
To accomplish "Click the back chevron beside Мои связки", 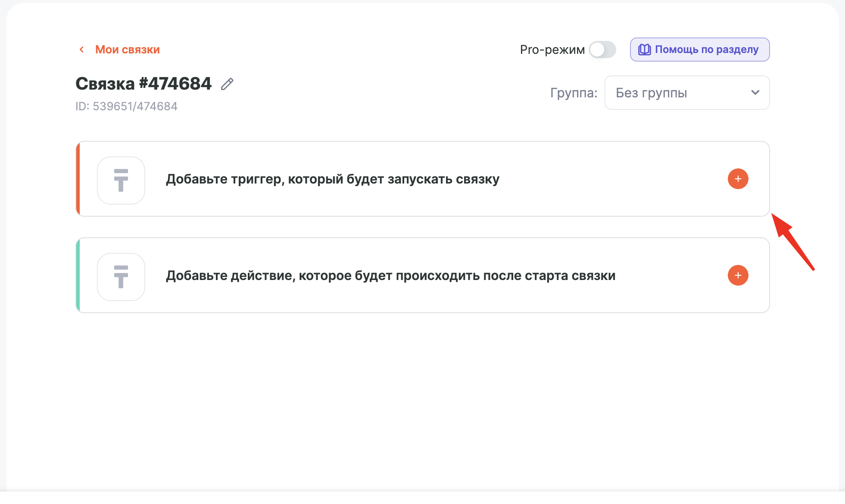I will point(81,50).
